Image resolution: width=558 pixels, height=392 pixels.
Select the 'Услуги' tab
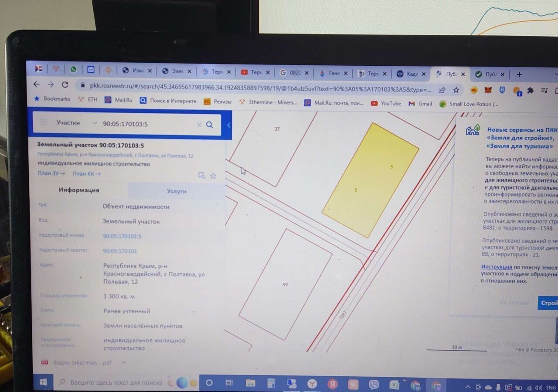(177, 191)
